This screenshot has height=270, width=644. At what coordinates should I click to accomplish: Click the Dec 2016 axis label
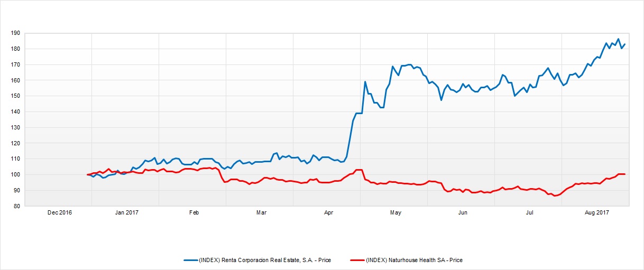pyautogui.click(x=60, y=212)
